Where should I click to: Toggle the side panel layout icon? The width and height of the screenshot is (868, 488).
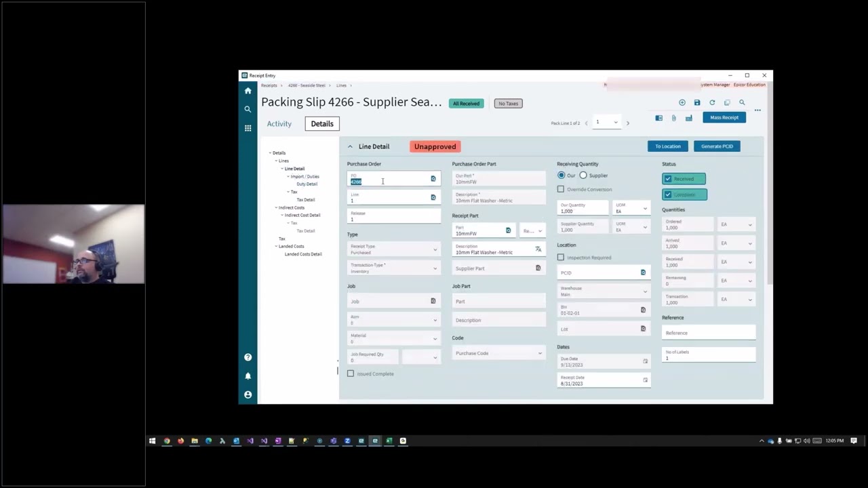coord(658,118)
